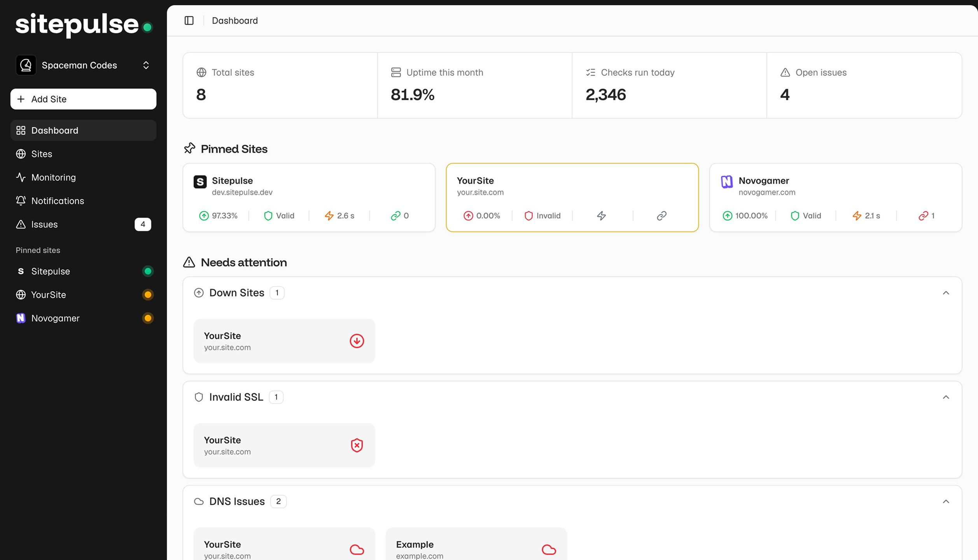Click Sitepulse's broken links count 0
Image resolution: width=978 pixels, height=560 pixels.
[400, 216]
